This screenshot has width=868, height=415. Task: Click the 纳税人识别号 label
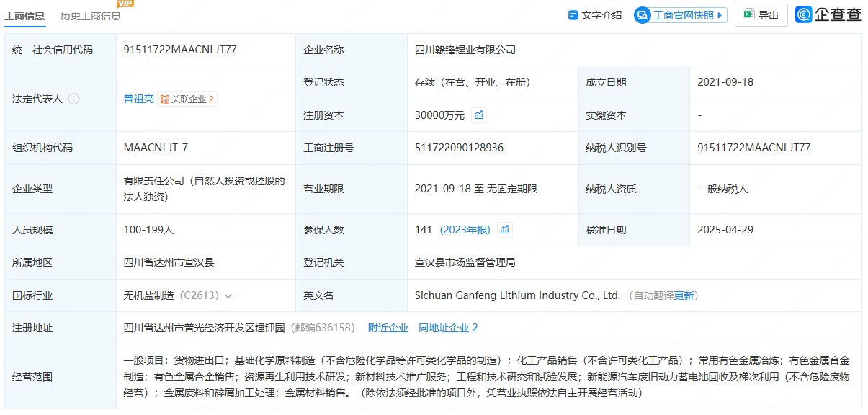[x=616, y=148]
